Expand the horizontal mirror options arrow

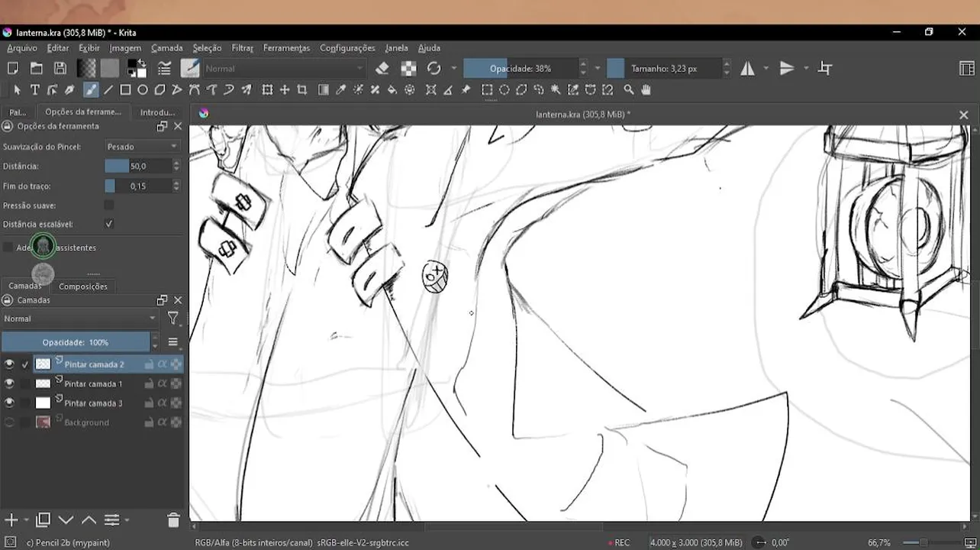tap(766, 68)
